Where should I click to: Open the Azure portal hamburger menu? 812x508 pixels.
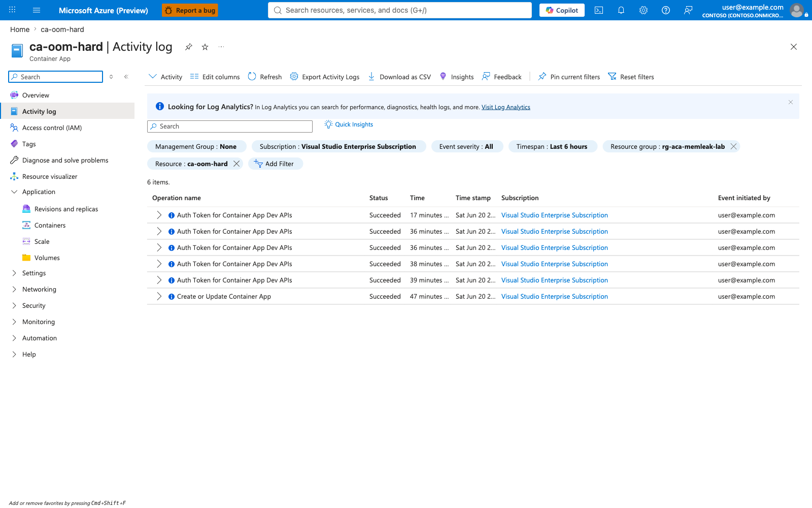37,10
